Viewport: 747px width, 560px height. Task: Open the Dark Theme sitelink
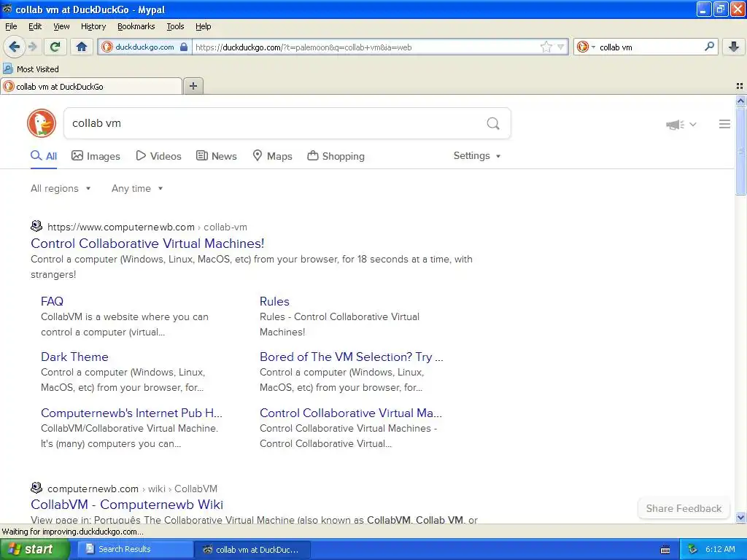tap(74, 357)
